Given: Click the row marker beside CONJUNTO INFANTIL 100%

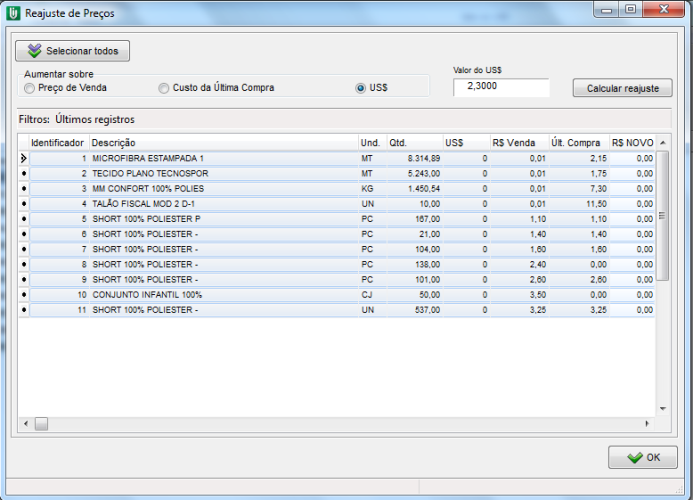Looking at the screenshot, I should click(23, 295).
